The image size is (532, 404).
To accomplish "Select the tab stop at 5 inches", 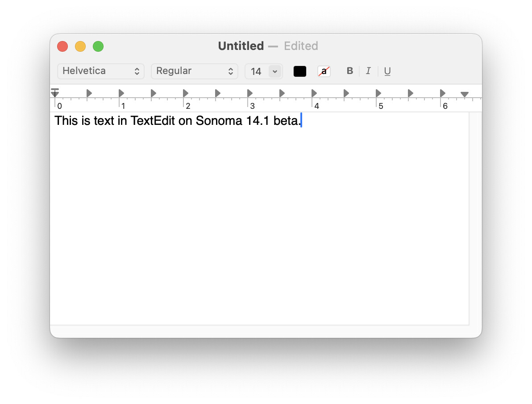I will [378, 93].
